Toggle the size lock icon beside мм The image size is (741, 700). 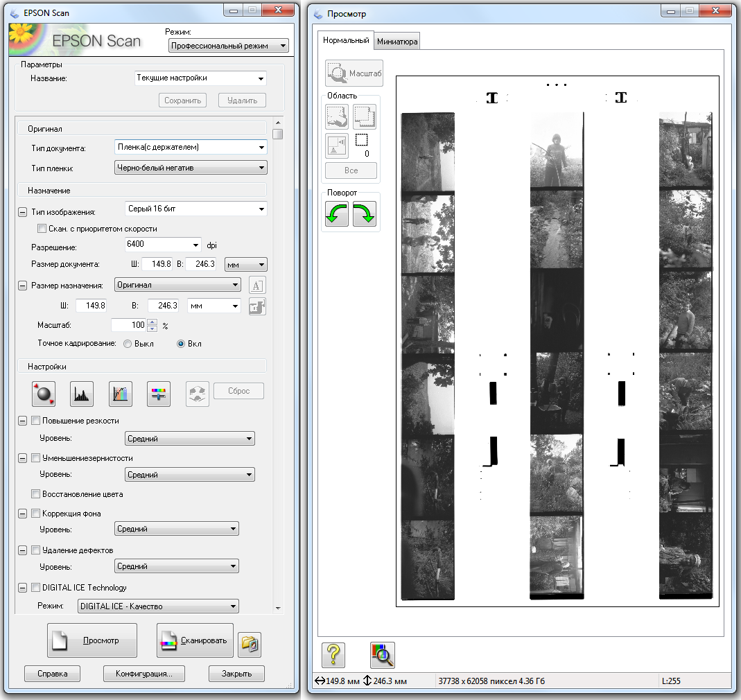tap(257, 306)
